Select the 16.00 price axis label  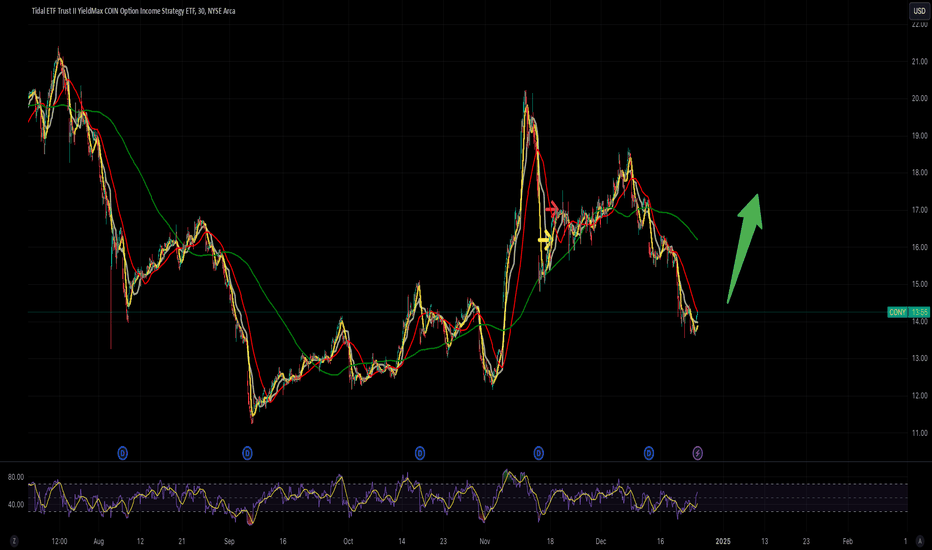(x=920, y=247)
